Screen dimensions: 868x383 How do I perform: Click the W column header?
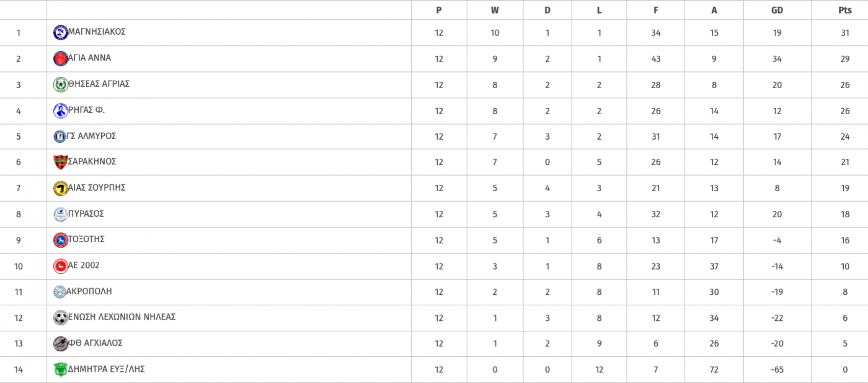point(495,10)
